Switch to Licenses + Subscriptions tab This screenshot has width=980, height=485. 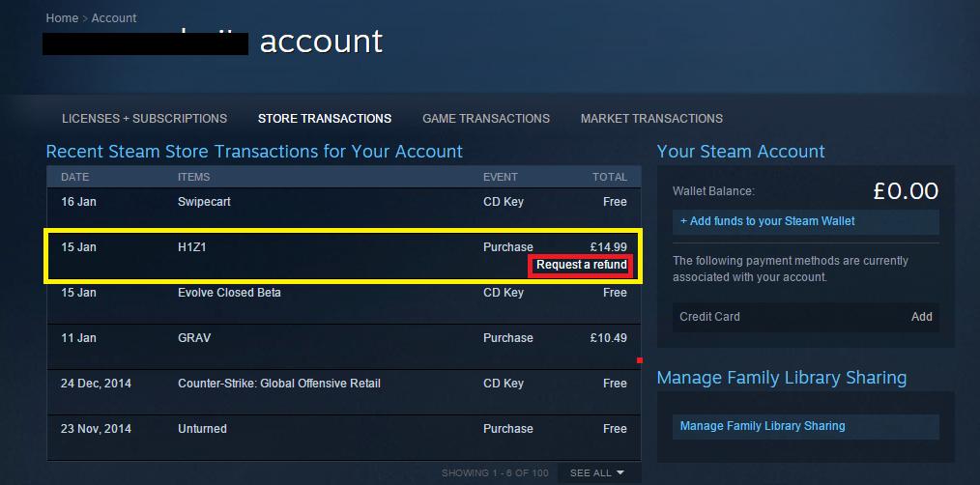tap(144, 118)
